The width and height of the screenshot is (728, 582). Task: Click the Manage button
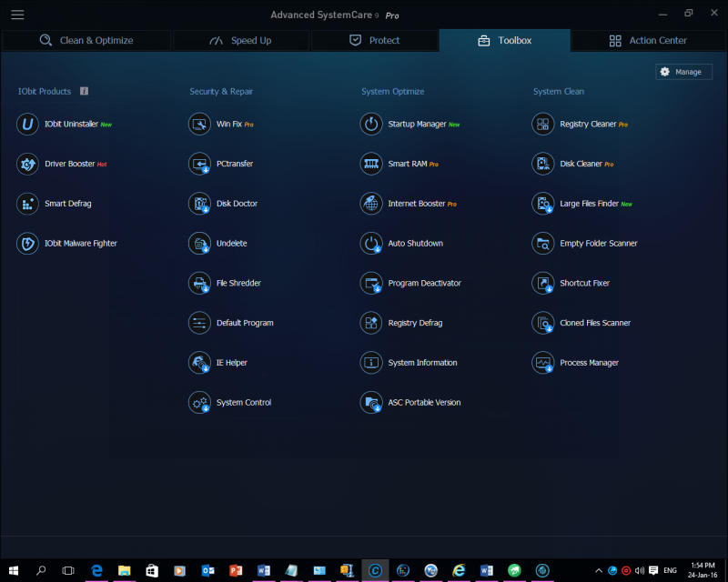tap(683, 72)
